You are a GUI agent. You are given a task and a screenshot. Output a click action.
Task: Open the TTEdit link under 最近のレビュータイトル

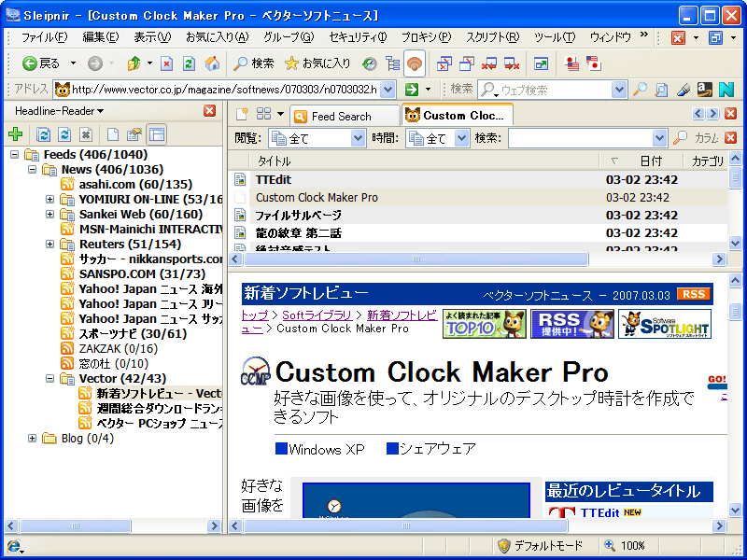tap(599, 512)
